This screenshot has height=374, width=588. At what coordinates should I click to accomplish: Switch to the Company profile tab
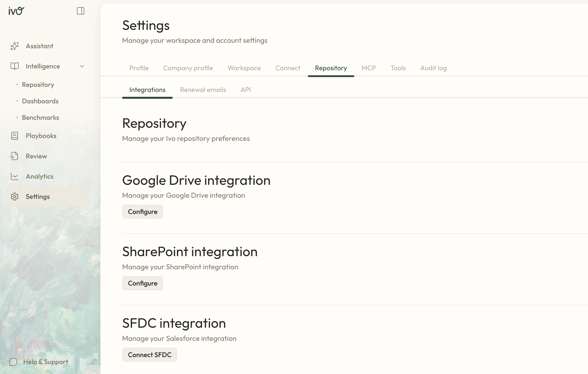pos(188,68)
